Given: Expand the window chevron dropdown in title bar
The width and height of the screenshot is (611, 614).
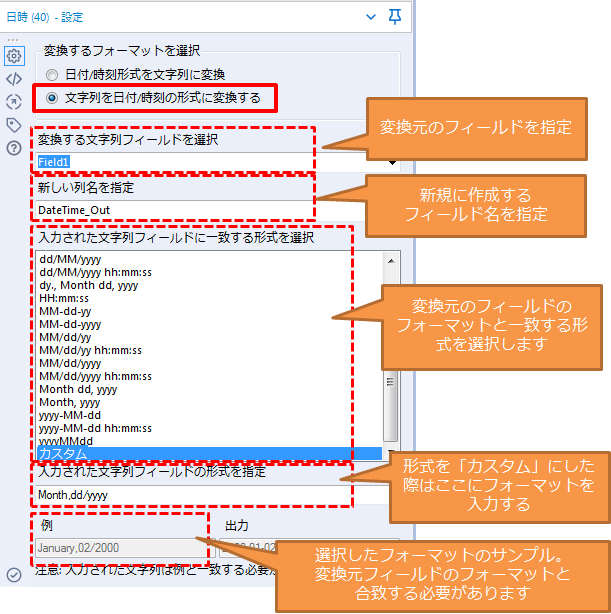Looking at the screenshot, I should [x=372, y=16].
